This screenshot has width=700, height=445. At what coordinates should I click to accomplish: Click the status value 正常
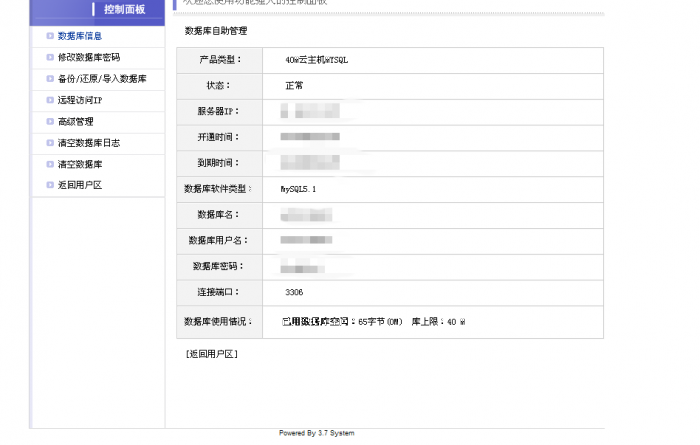click(294, 86)
